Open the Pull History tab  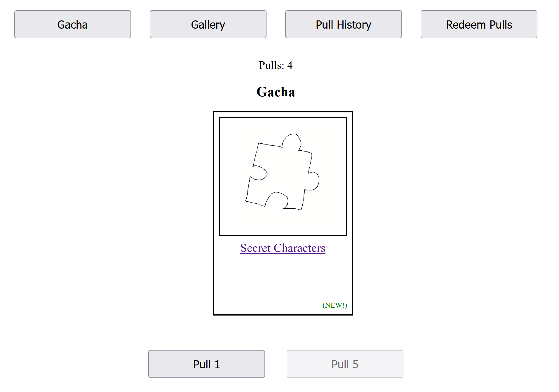click(x=343, y=25)
